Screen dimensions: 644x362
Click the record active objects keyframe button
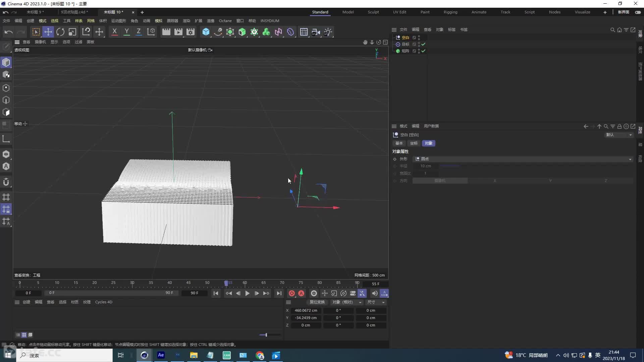(292, 293)
